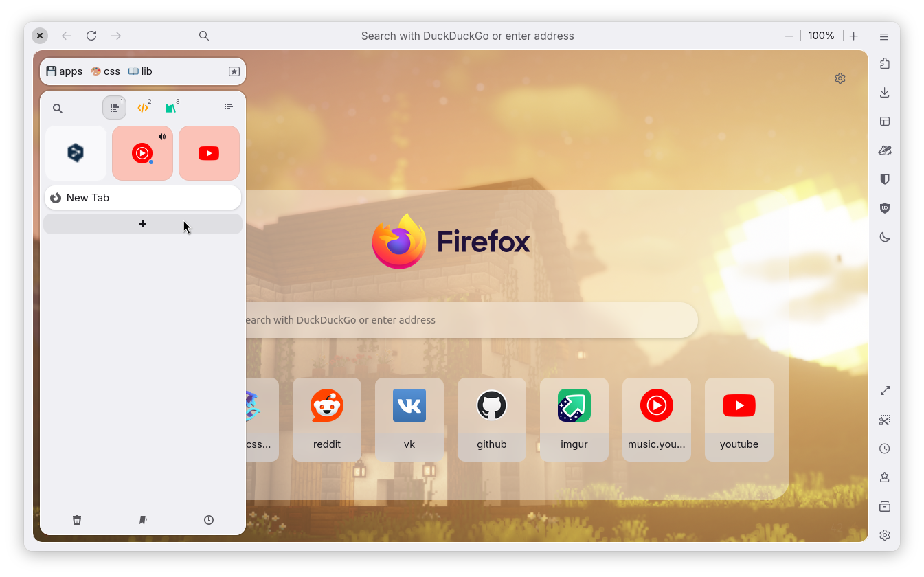The width and height of the screenshot is (924, 577).
Task: Reload the current page
Action: (91, 36)
